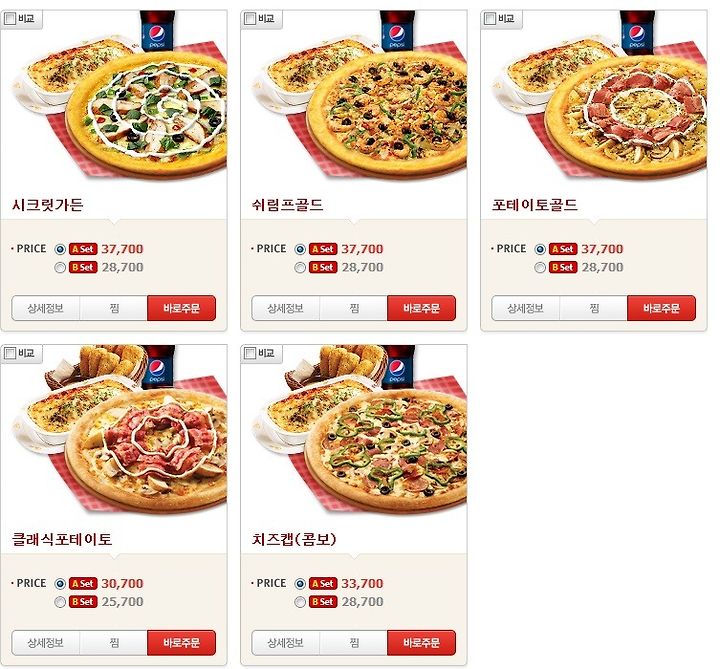Choose B Set option for 포테이토골드
This screenshot has width=720, height=669.
click(x=540, y=267)
